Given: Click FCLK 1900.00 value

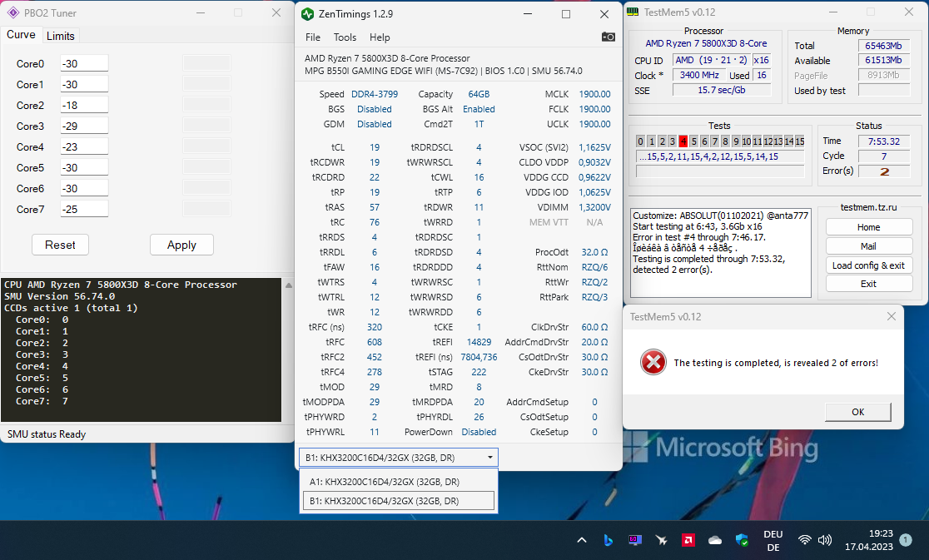Looking at the screenshot, I should coord(594,109).
